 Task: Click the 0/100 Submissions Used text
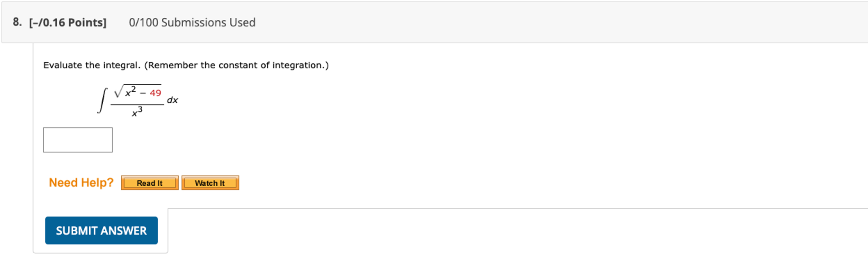point(192,23)
